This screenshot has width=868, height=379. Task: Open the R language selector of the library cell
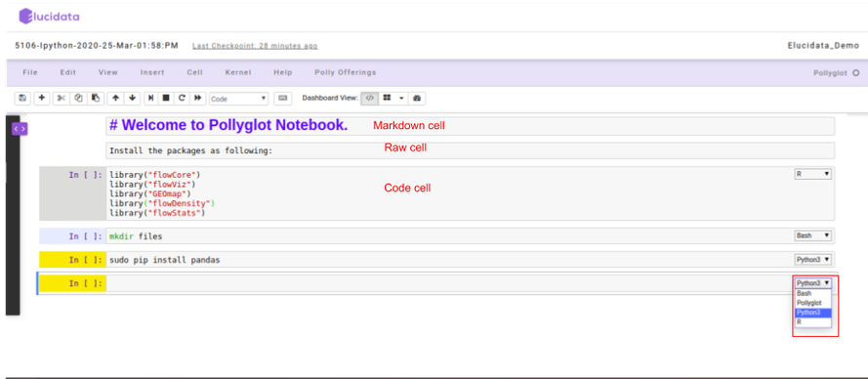pos(812,174)
